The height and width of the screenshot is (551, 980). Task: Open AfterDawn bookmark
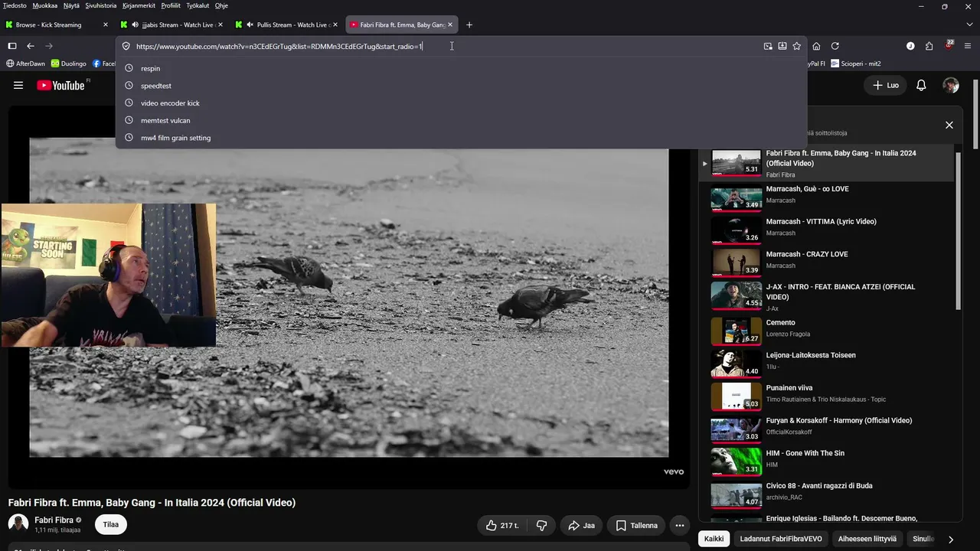pos(25,64)
